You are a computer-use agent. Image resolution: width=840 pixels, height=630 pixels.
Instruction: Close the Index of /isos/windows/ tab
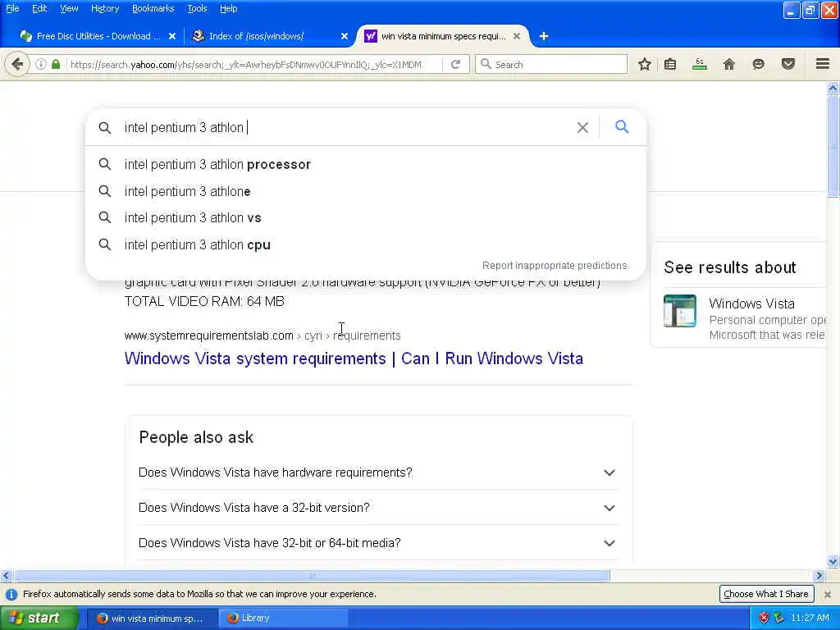point(345,36)
